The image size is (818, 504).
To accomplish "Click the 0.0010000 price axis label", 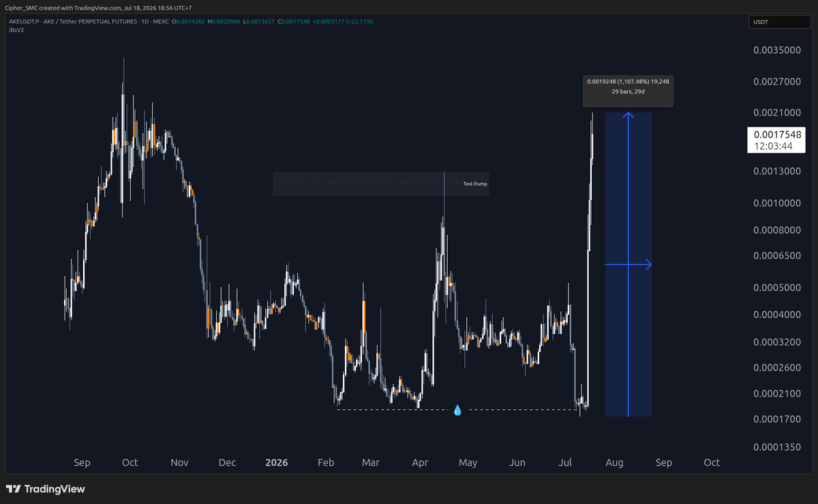I will (777, 203).
